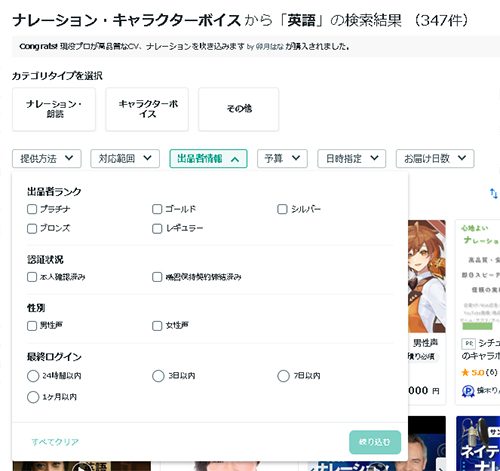This screenshot has height=471, width=500.
Task: Open the anime character service thumbnail
Action: [427, 276]
